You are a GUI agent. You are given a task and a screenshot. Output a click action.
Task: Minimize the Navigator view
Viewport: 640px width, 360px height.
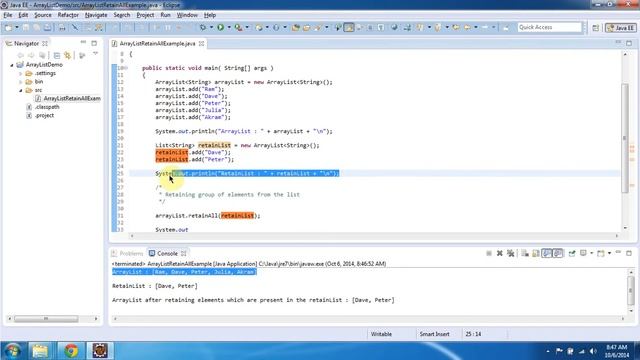pos(83,42)
